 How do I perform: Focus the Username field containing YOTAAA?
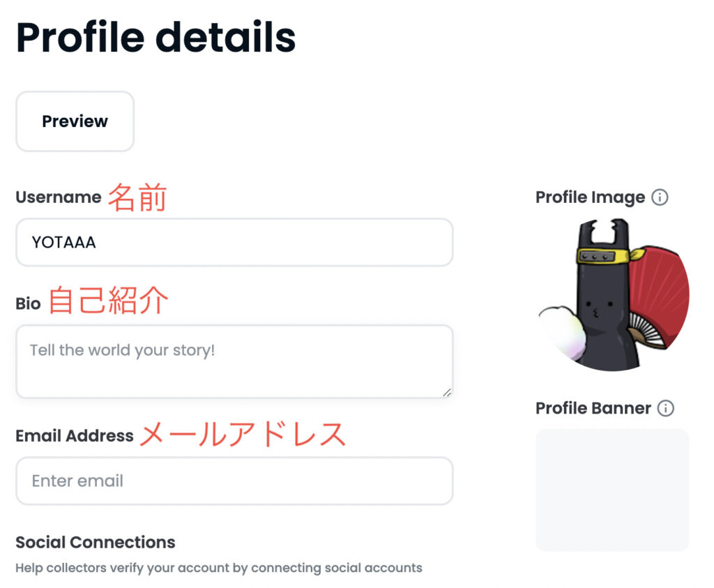coord(234,243)
